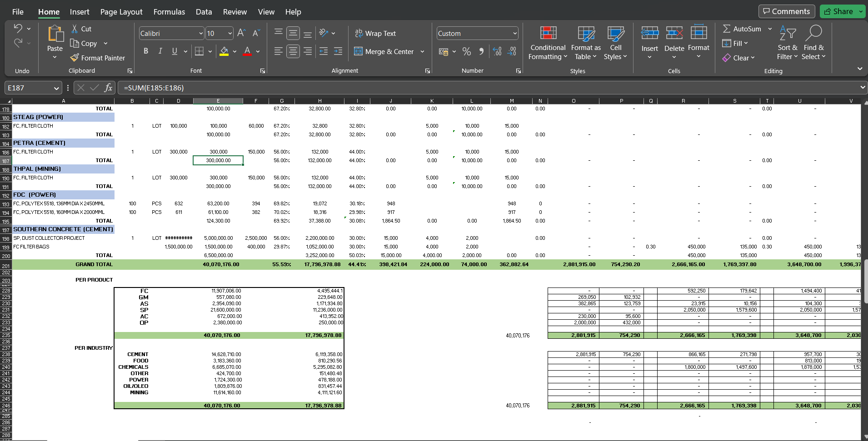Open Format as Table gallery
The image size is (868, 441).
click(x=586, y=43)
